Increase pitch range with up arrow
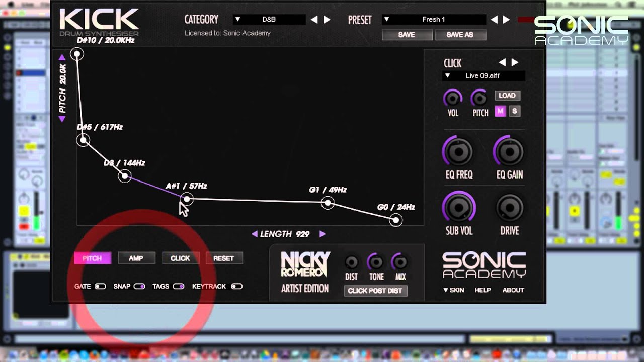The image size is (644, 362). (x=62, y=57)
